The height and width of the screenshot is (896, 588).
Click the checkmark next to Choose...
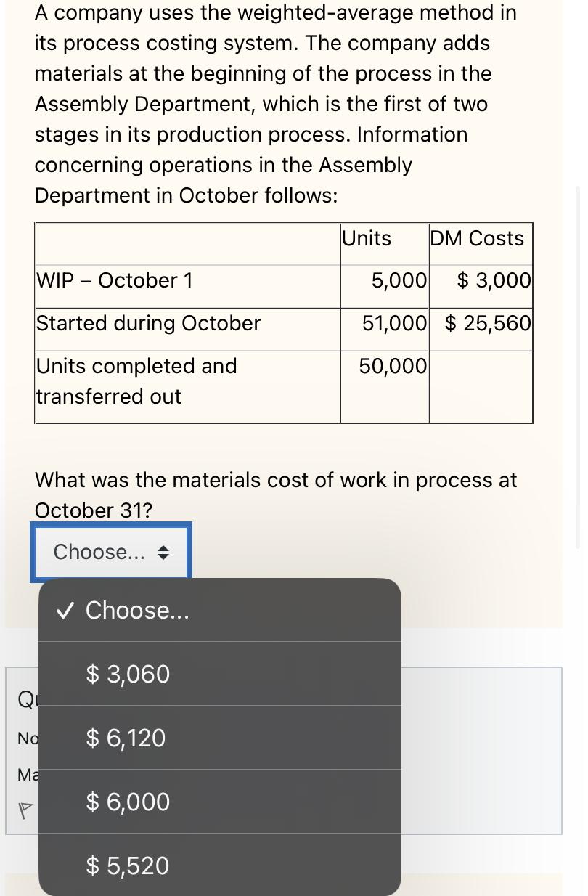(x=64, y=610)
